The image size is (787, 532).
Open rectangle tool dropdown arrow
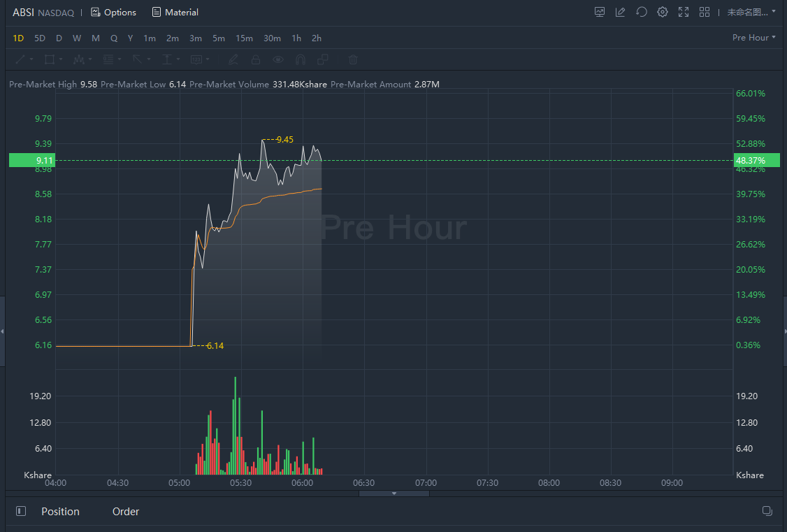[61, 59]
